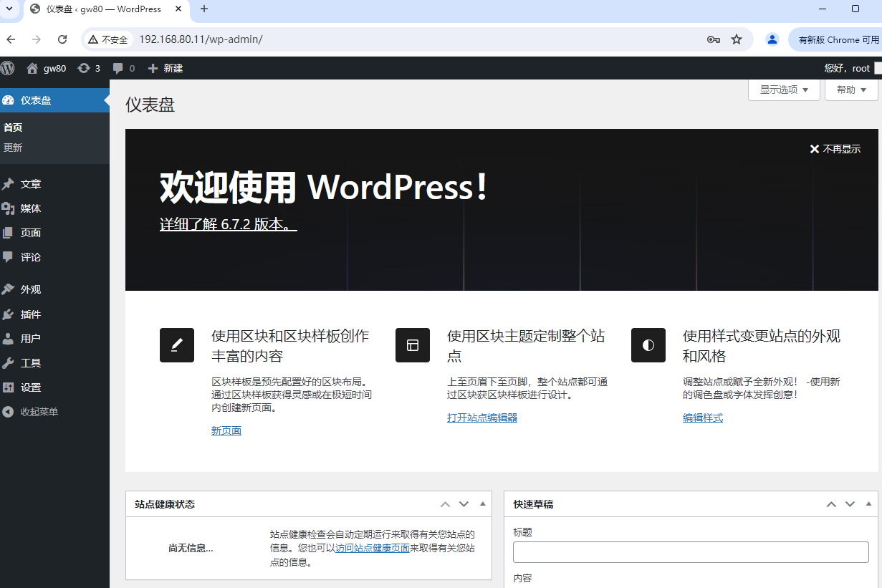This screenshot has height=588, width=882.
Task: Click the 文章 pushpin icon
Action: pos(8,184)
